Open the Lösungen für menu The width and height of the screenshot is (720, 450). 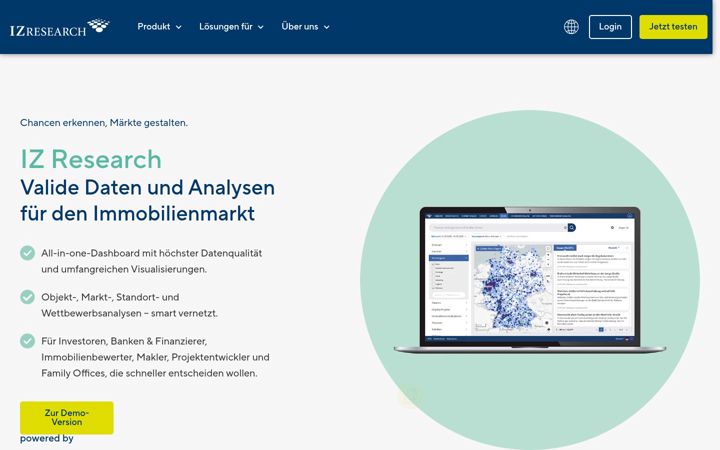231,27
